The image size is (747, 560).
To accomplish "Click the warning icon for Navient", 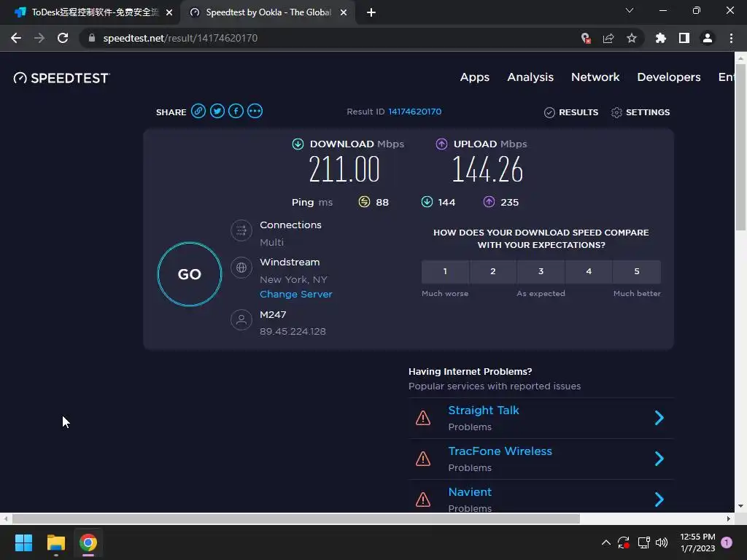I will [x=423, y=500].
